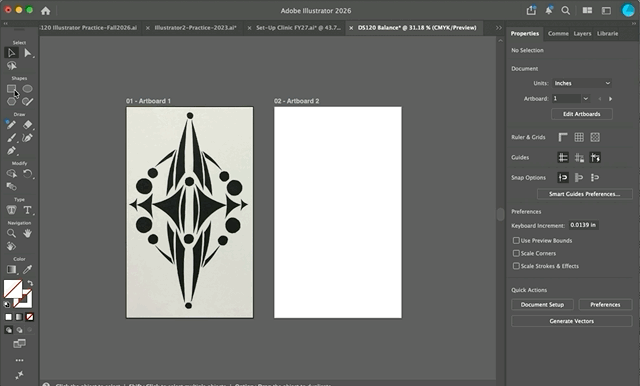Show hidden document tabs overflow arrows
Image resolution: width=640 pixels, height=386 pixels.
(499, 28)
